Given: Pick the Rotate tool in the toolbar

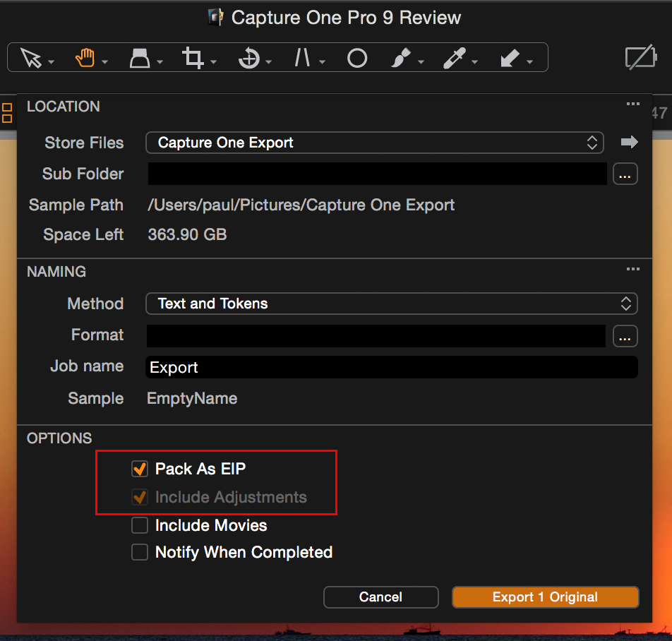Looking at the screenshot, I should (249, 58).
